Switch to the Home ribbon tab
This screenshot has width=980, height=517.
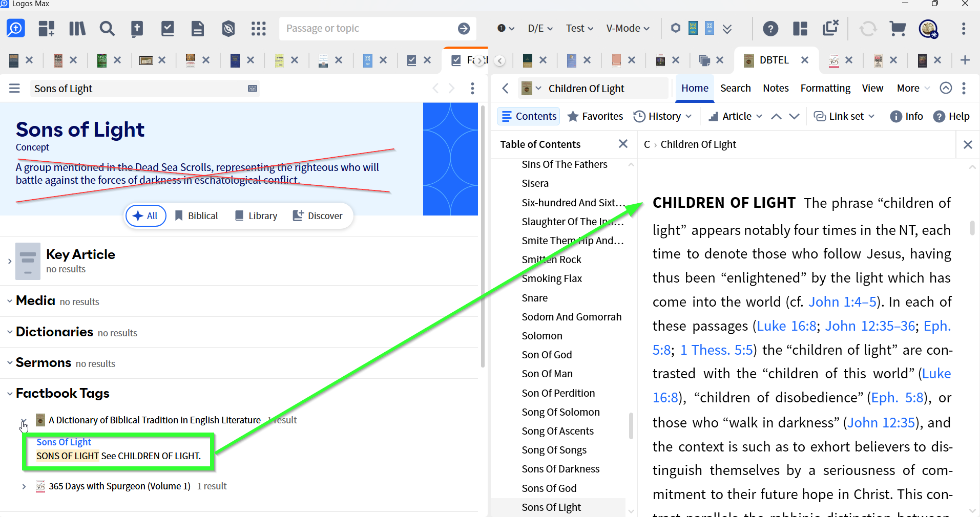[x=695, y=88]
